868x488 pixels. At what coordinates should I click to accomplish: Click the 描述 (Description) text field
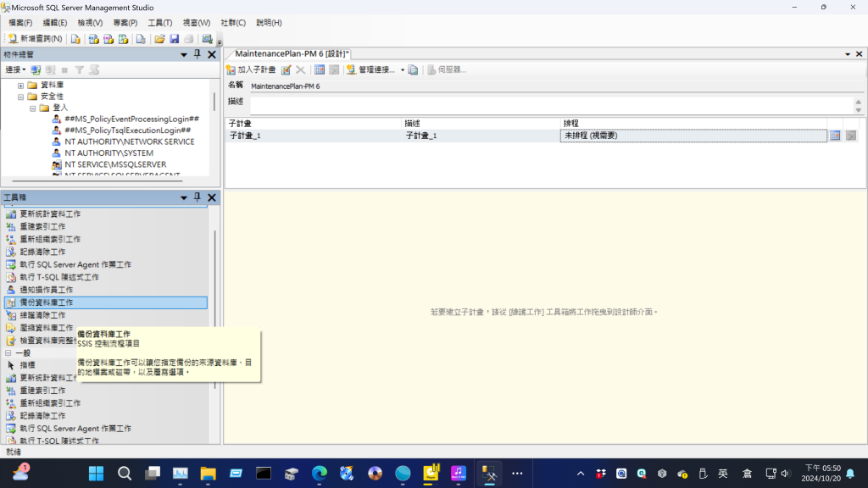point(551,105)
